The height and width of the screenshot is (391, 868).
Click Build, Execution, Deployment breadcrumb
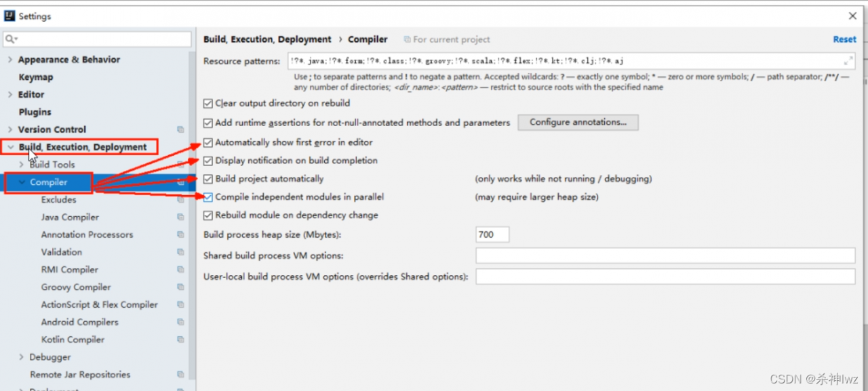pyautogui.click(x=267, y=39)
